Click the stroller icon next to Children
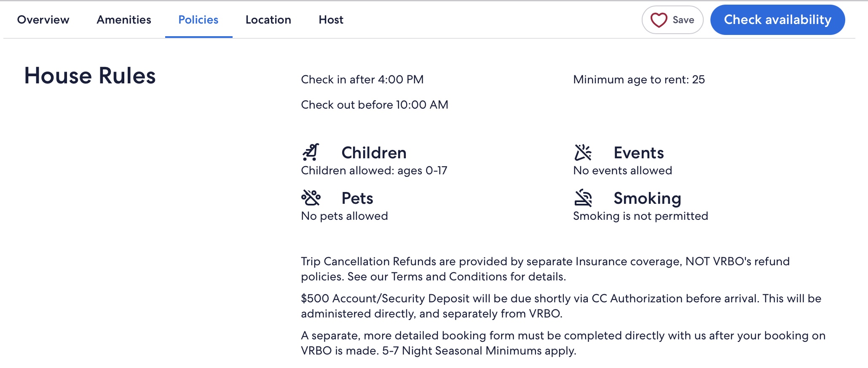Viewport: 868px width, 368px height. pos(311,152)
